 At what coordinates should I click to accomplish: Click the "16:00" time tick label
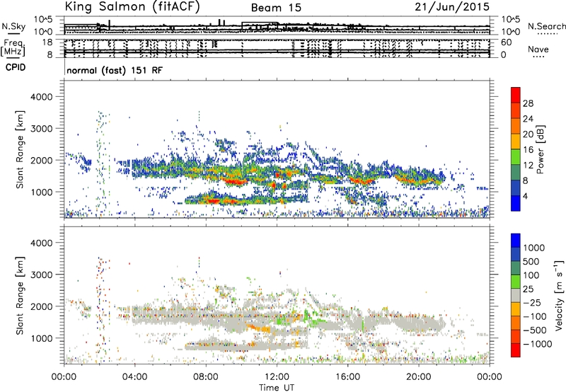(x=347, y=376)
